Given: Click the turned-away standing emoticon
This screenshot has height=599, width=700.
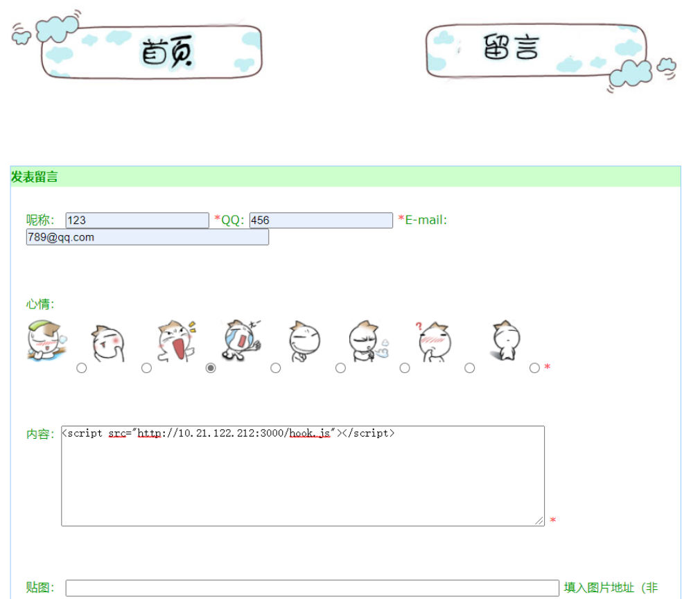Looking at the screenshot, I should point(506,340).
